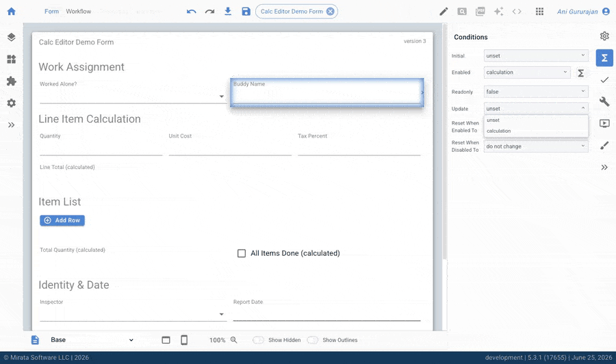Click the 'version 3' text
This screenshot has width=616, height=364.
[415, 41]
